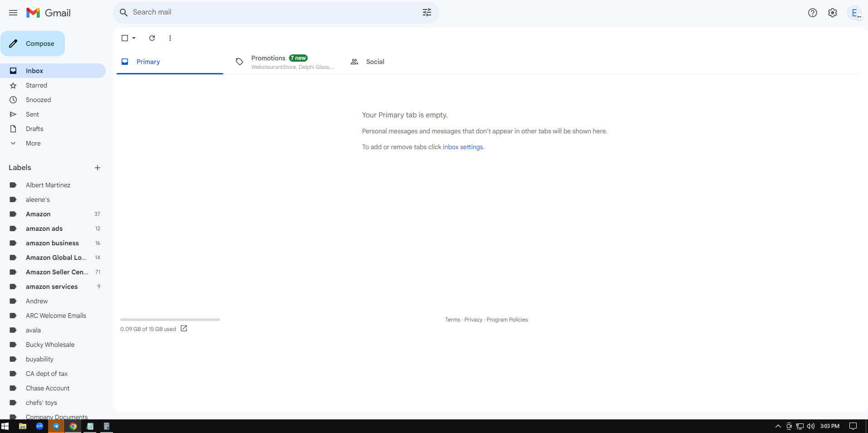Show hidden system tray icons
The height and width of the screenshot is (433, 868).
click(778, 426)
